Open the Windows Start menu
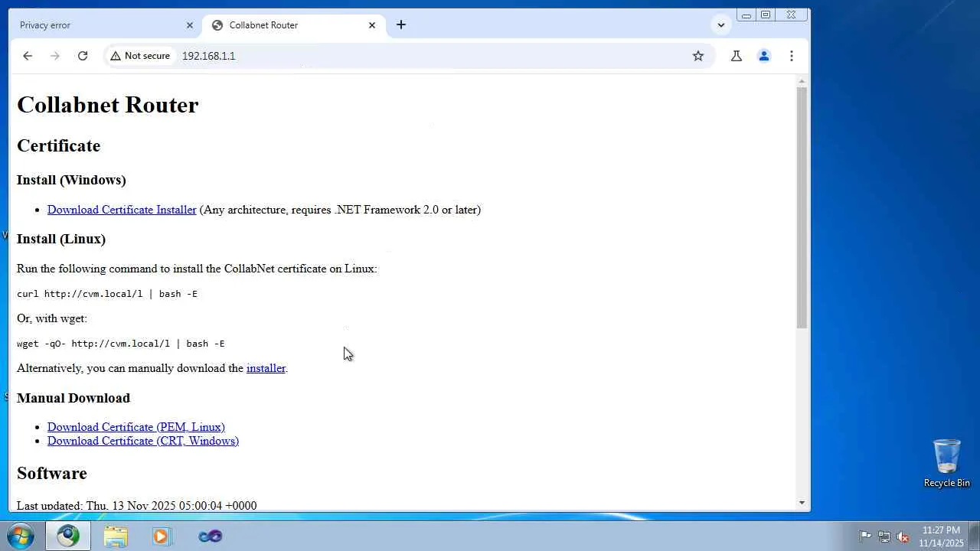Viewport: 980px width, 551px height. click(21, 536)
